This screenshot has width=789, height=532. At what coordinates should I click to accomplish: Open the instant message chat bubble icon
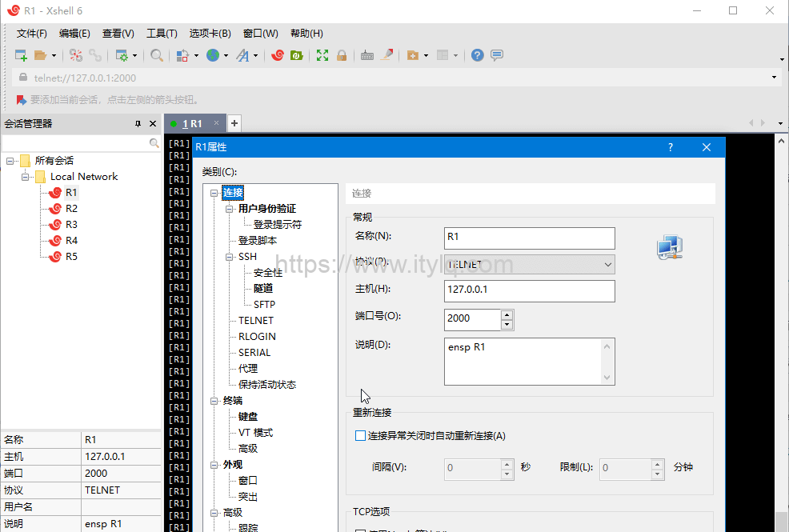[496, 54]
